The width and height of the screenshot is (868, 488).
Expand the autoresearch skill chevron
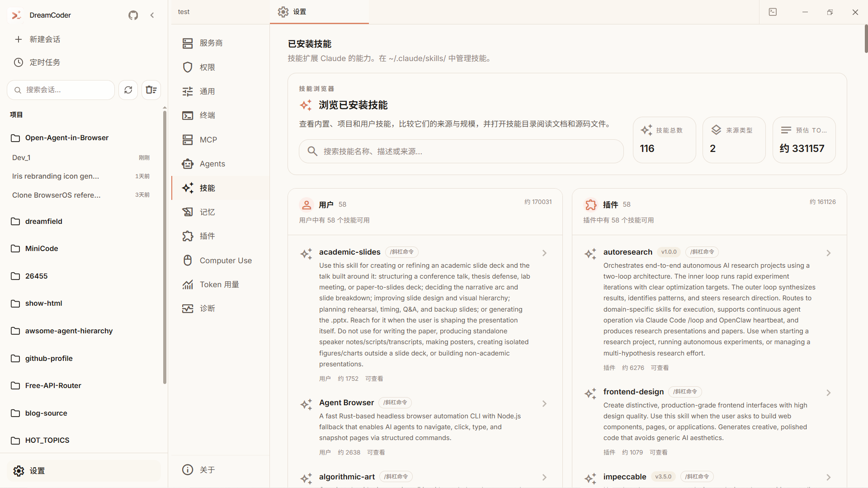829,253
